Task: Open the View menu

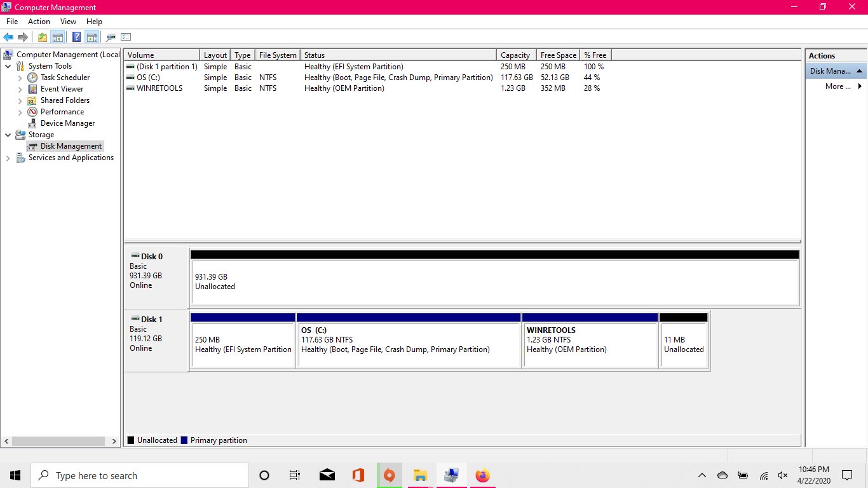Action: 68,22
